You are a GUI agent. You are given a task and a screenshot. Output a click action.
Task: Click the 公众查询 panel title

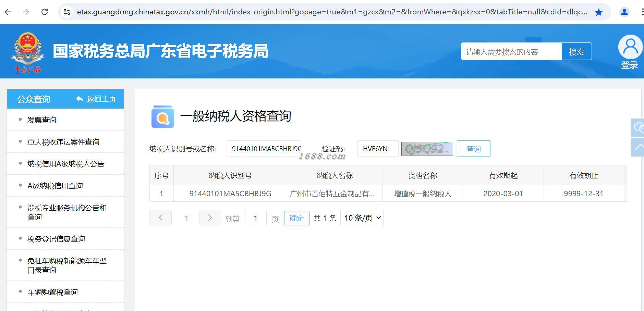34,99
